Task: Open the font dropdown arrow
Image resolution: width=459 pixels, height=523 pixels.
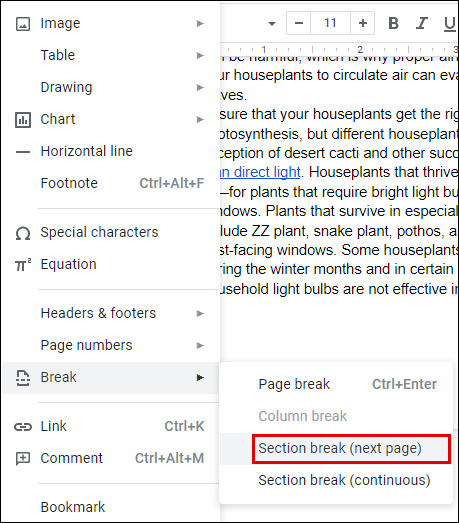Action: point(272,24)
